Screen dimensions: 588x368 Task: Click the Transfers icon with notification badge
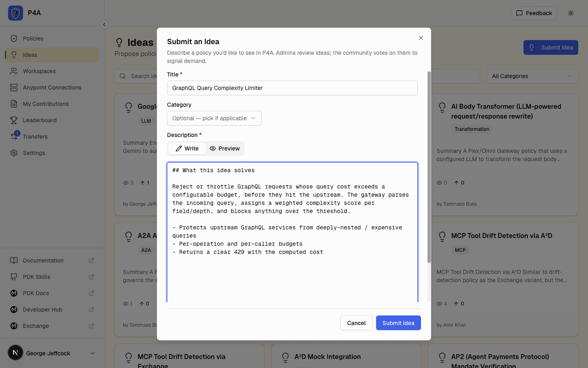click(x=14, y=136)
